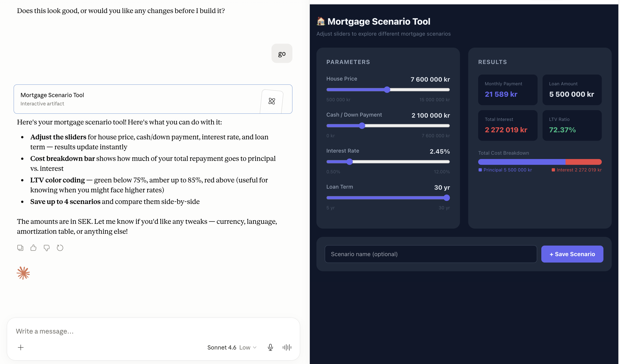Click the orange Claude spark logo
620x364 pixels.
(x=23, y=273)
